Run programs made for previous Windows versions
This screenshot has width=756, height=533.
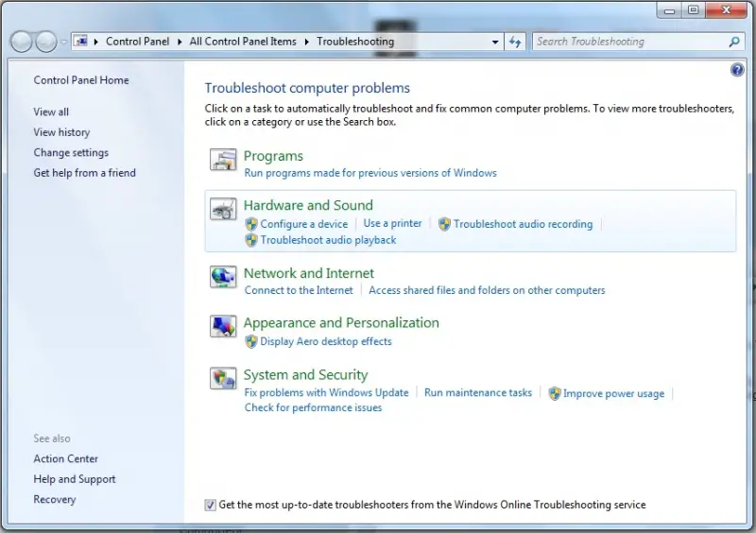tap(370, 173)
